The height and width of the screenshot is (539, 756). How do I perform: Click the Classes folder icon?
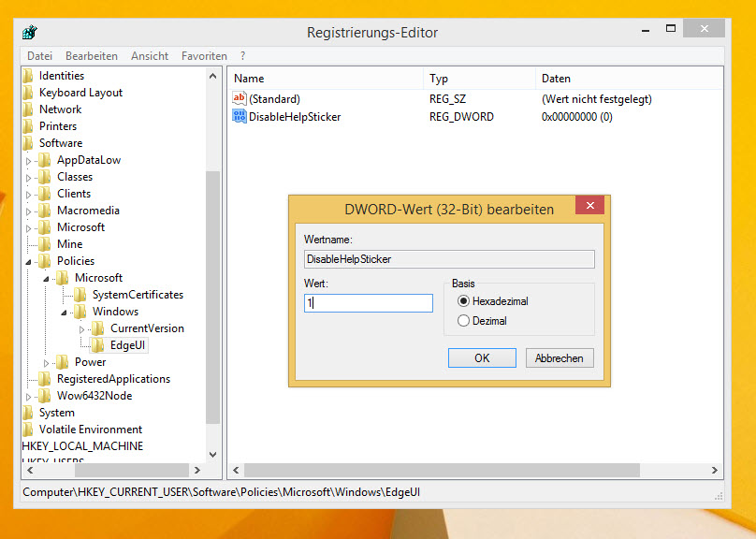pos(44,177)
